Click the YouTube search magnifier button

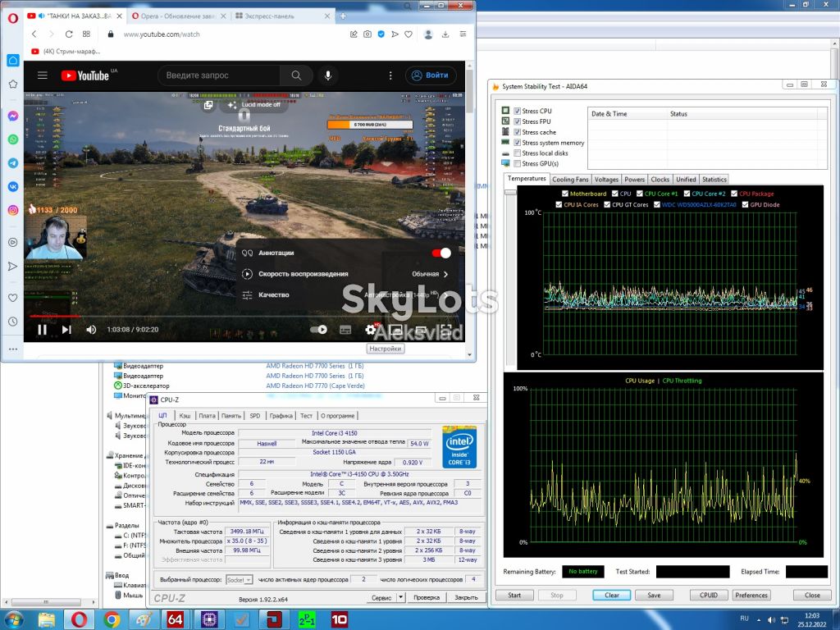click(x=296, y=75)
